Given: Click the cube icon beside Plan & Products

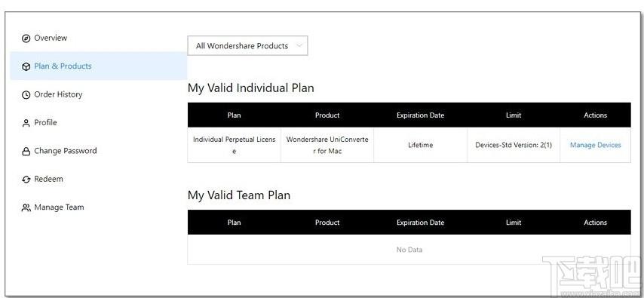Looking at the screenshot, I should coord(26,66).
